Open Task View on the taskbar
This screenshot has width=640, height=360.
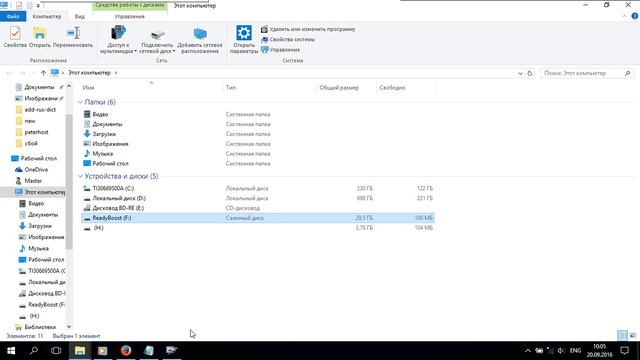(56, 351)
